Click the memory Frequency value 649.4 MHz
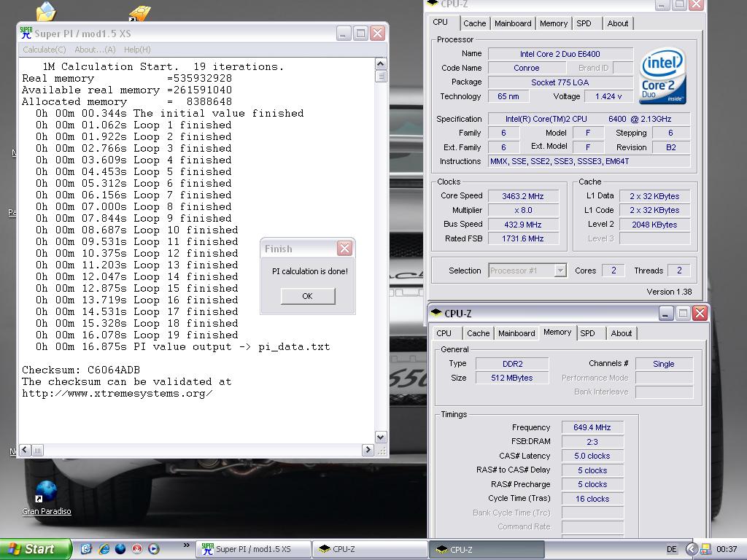Image resolution: width=747 pixels, height=560 pixels. point(592,427)
